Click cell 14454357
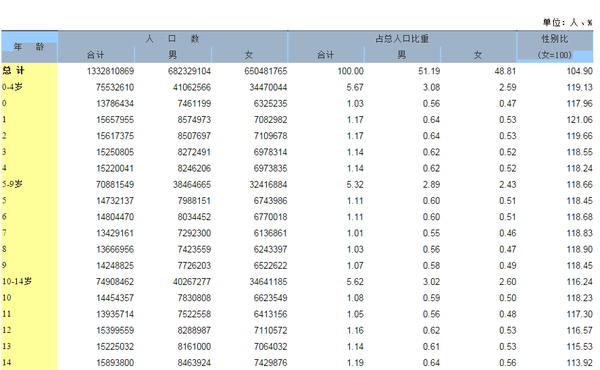This screenshot has width=600, height=370. pos(115,298)
